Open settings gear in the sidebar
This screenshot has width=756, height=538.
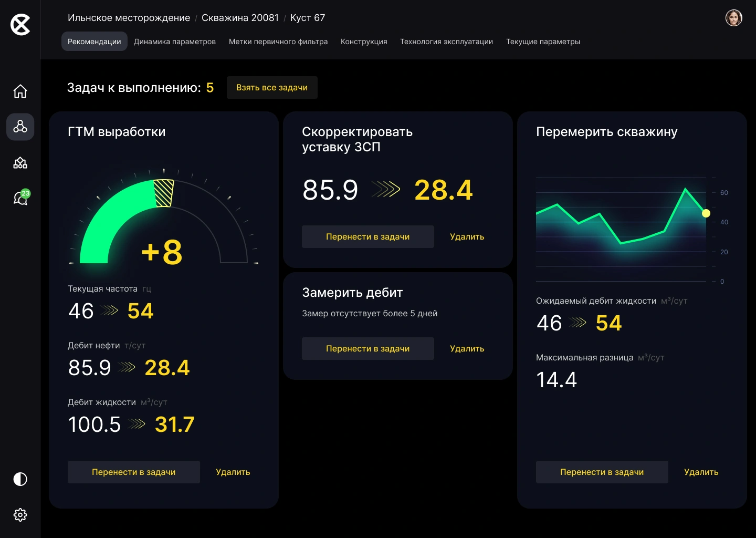[x=20, y=515]
